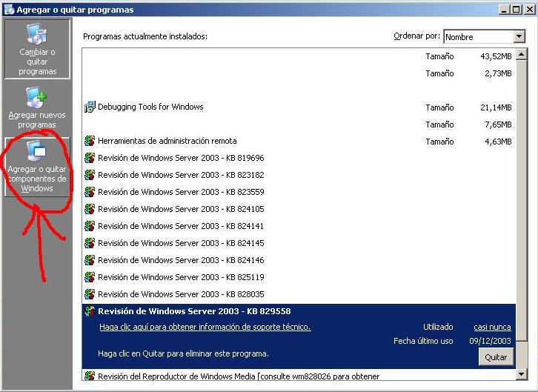The width and height of the screenshot is (538, 392).
Task: Click the 21,14MB size value
Action: click(x=496, y=107)
